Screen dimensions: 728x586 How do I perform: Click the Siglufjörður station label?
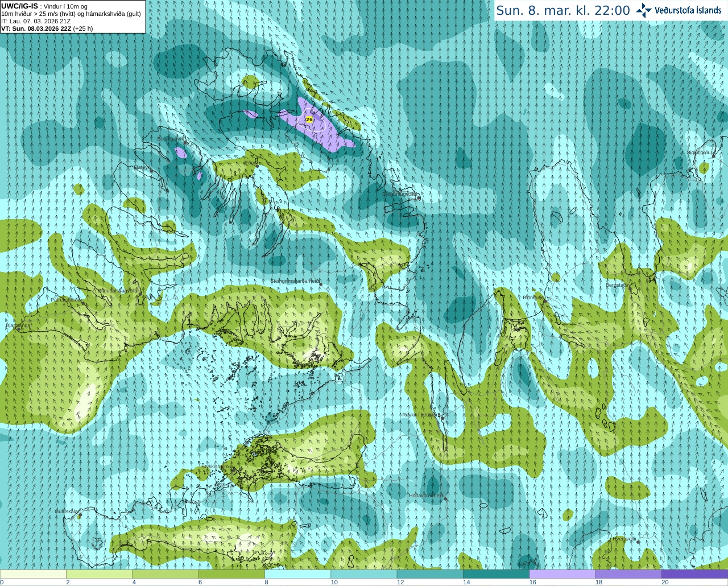700,152
